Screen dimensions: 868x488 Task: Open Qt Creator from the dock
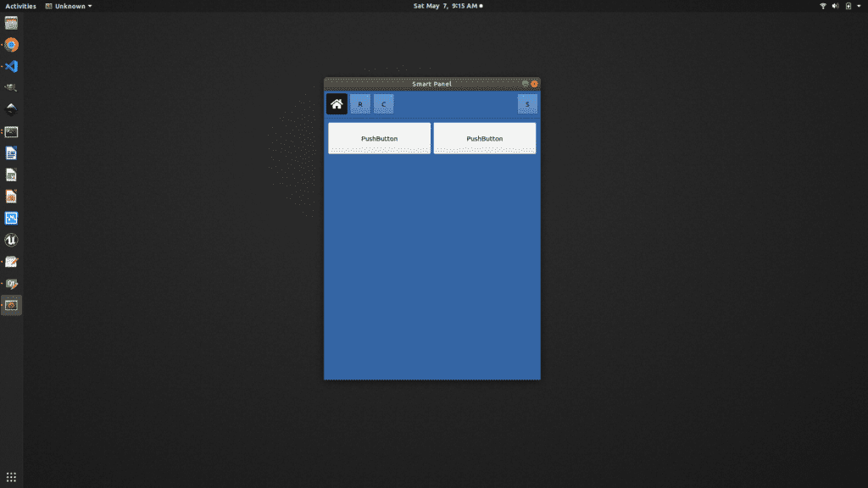pos(12,284)
